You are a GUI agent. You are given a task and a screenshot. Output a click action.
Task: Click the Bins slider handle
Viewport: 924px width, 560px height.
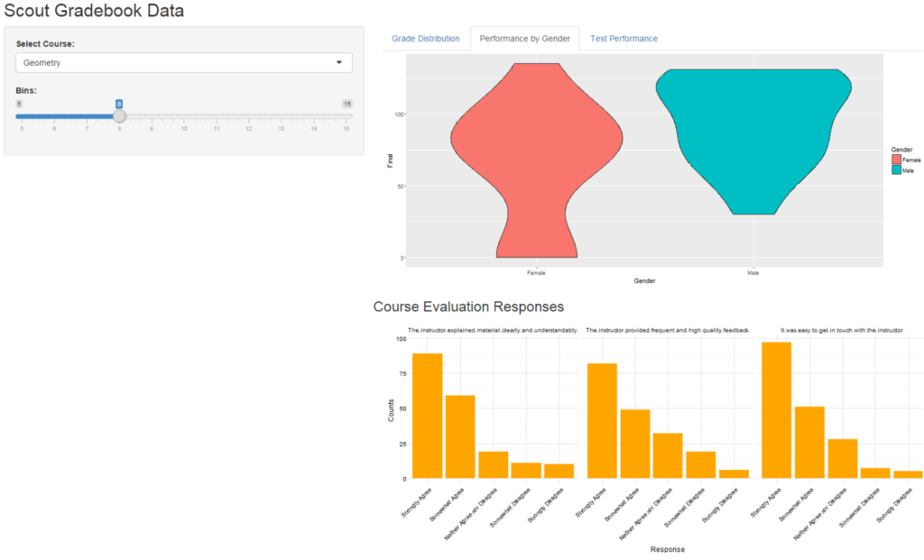click(x=119, y=115)
